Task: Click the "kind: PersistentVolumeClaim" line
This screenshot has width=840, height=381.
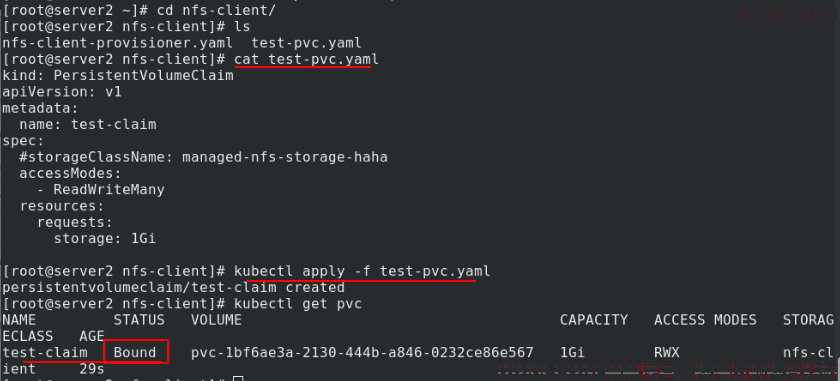Action: (118, 76)
